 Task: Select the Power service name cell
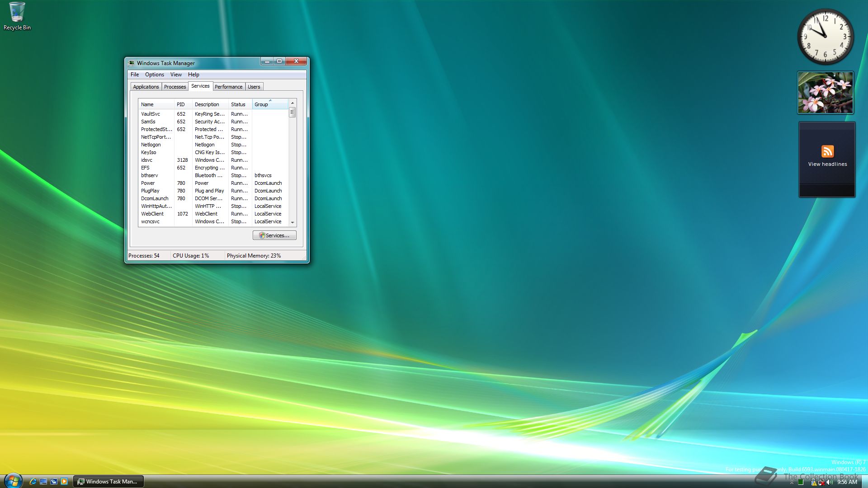[x=148, y=183]
